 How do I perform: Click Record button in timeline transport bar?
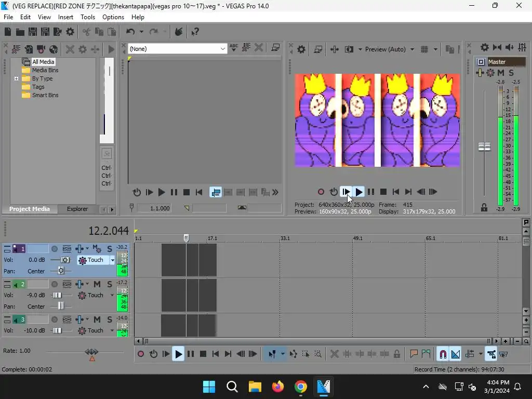point(141,354)
